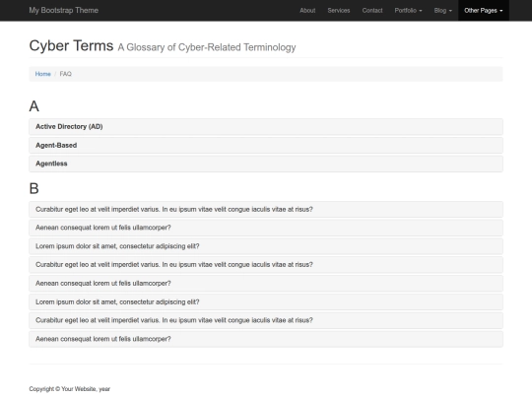Click the Home breadcrumb link
Screen dimensions: 532x399
(x=42, y=74)
